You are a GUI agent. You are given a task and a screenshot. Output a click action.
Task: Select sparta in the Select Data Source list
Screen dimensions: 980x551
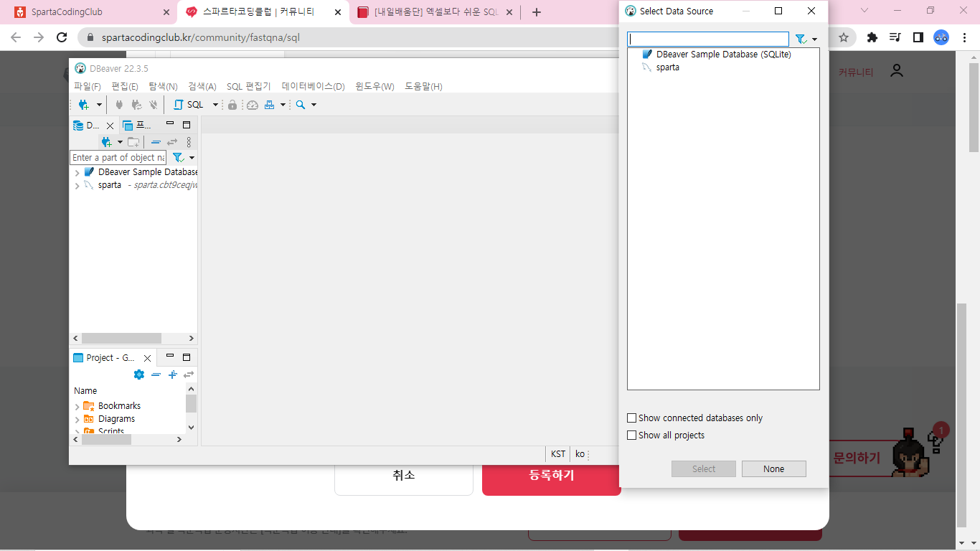tap(668, 67)
